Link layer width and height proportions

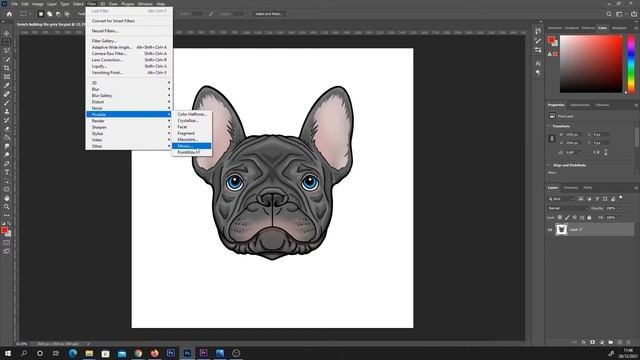[x=552, y=139]
